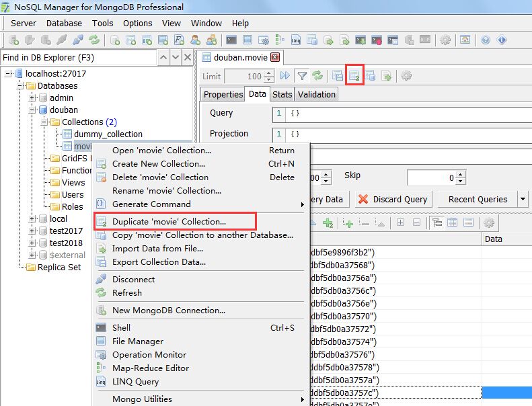
Task: Click the green refresh data icon
Action: point(317,76)
